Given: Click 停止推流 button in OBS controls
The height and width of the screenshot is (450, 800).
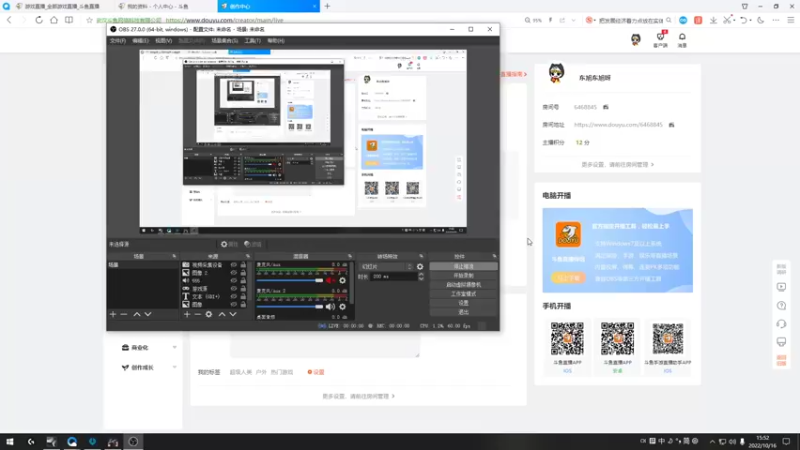Looking at the screenshot, I should click(x=463, y=266).
